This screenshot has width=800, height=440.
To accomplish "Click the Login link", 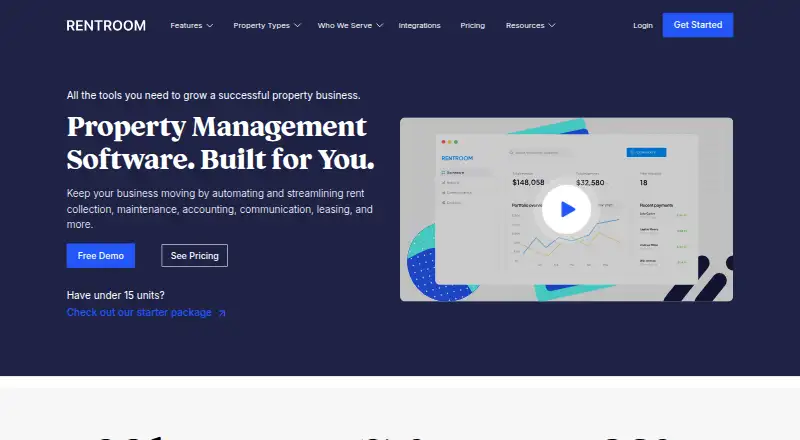I will 643,26.
